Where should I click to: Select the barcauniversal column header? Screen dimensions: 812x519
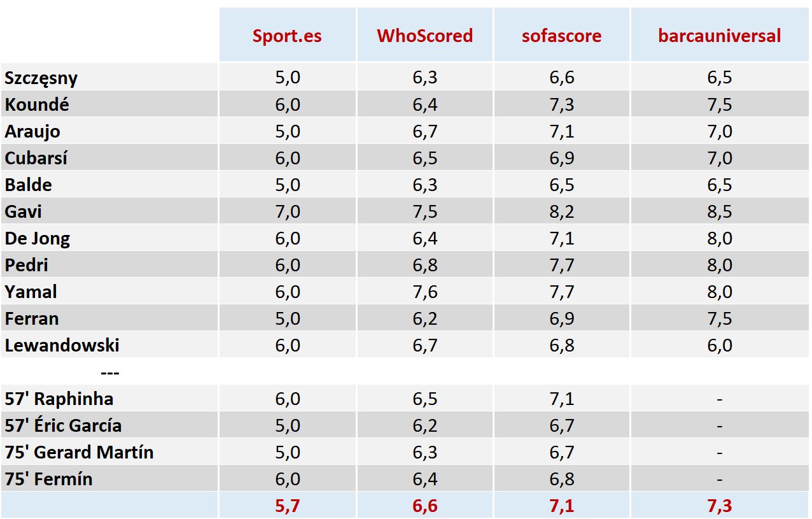coord(719,36)
